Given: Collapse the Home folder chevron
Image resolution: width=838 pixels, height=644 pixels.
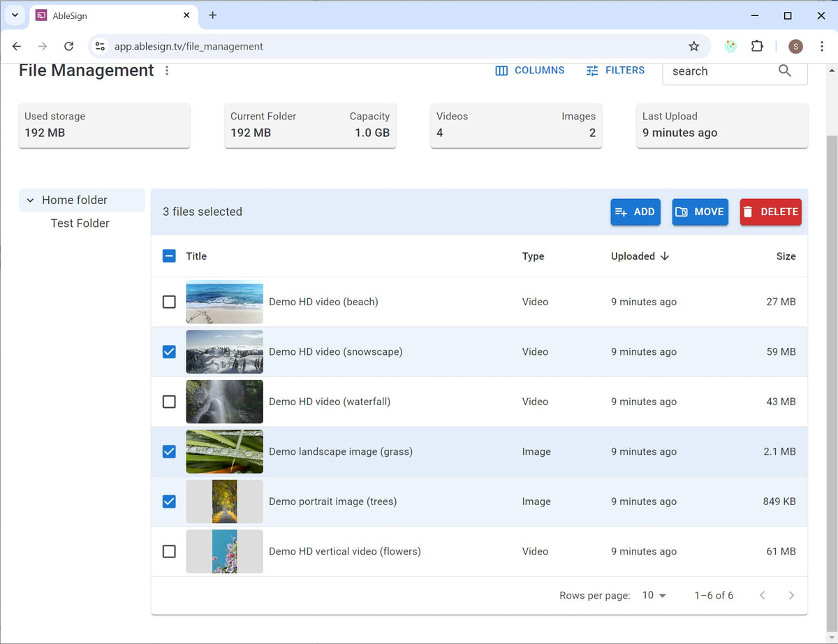Looking at the screenshot, I should (29, 200).
